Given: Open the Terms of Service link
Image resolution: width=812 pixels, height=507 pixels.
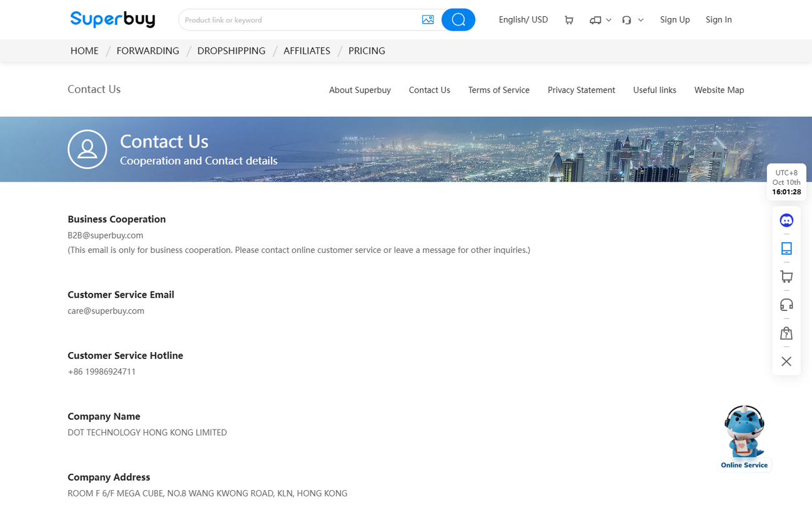Looking at the screenshot, I should 499,90.
